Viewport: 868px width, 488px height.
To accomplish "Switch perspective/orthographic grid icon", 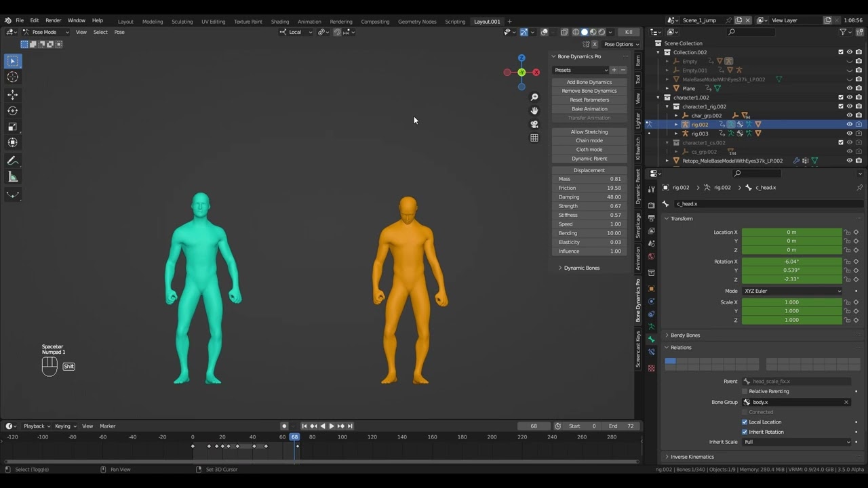I will (534, 138).
